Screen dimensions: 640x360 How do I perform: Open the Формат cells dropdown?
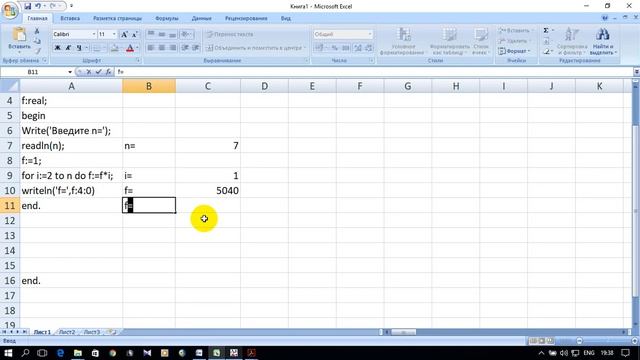(514, 51)
